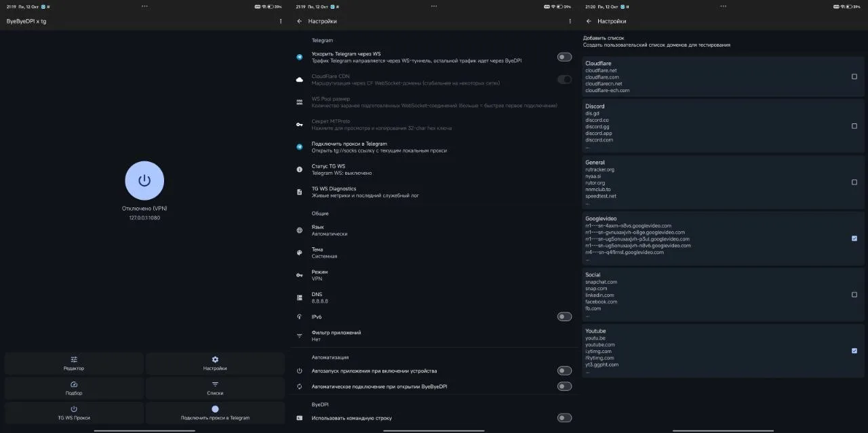This screenshot has height=433, width=868.
Task: Click speedtest.net domain entry
Action: pos(601,196)
